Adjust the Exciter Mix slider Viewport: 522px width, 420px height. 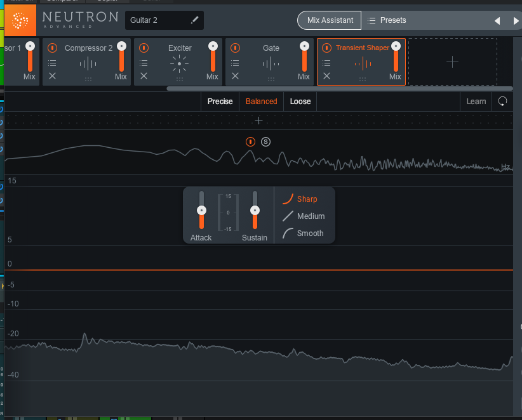[x=213, y=56]
